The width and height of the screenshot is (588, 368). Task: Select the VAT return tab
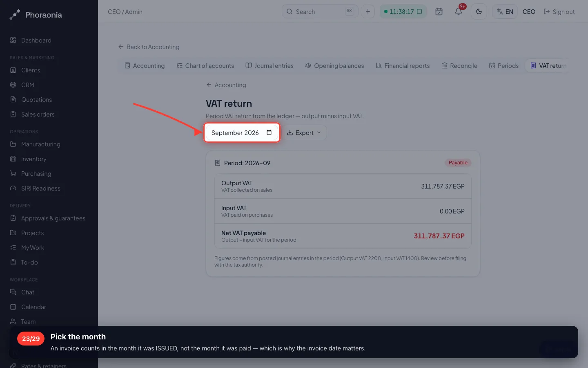point(548,66)
